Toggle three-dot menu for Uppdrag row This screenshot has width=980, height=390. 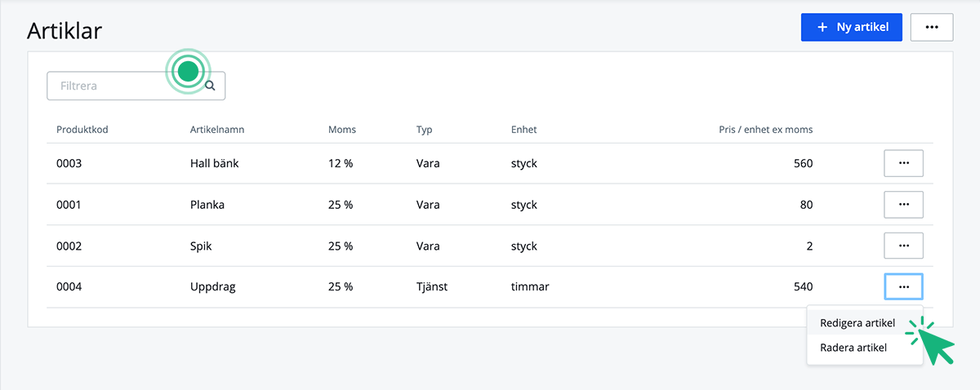pyautogui.click(x=903, y=286)
